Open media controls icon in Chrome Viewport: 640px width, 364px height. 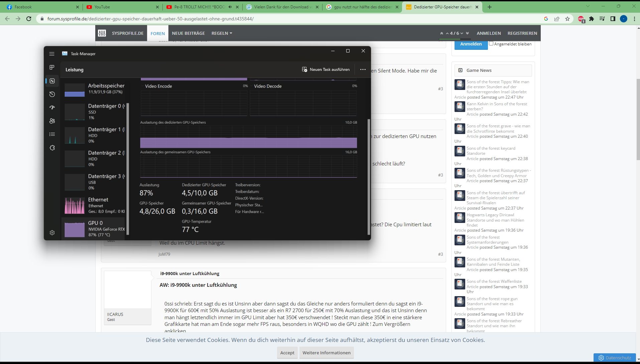(602, 19)
